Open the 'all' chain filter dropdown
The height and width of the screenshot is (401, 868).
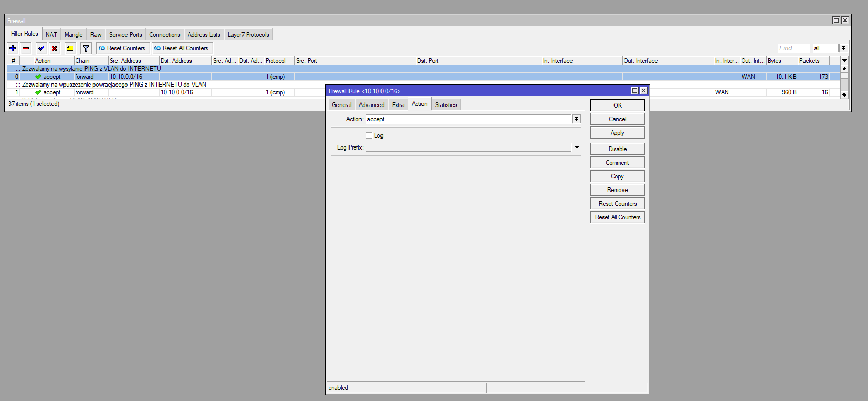click(x=843, y=48)
